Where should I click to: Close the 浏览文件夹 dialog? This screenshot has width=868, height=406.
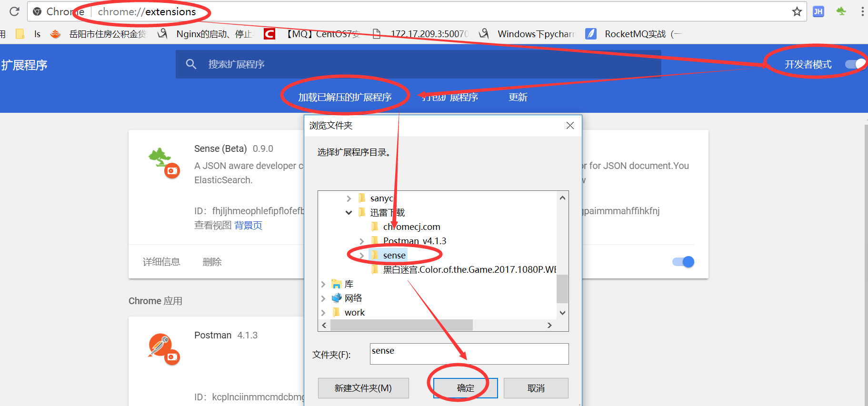click(x=570, y=125)
